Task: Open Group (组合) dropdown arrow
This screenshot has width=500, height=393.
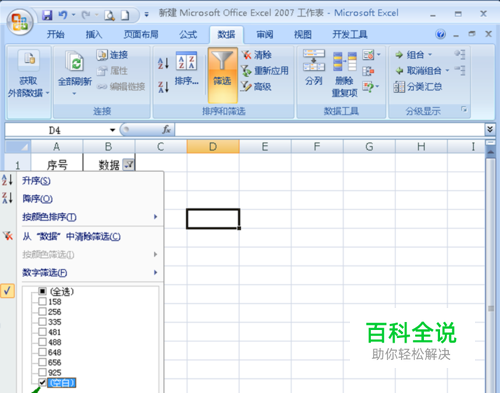Action: pyautogui.click(x=430, y=55)
